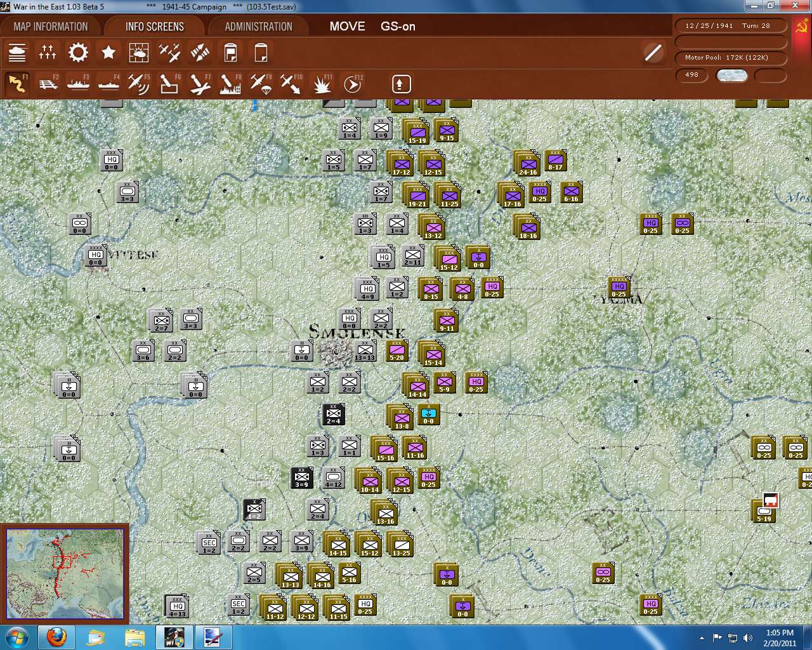The width and height of the screenshot is (812, 650).
Task: Click the crossed arrows info icon
Action: coord(200,53)
